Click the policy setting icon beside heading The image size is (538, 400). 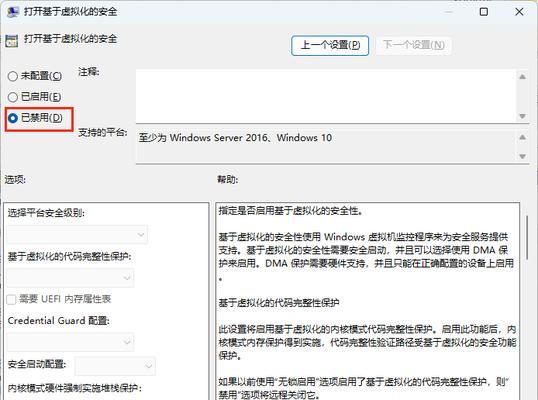[12, 41]
